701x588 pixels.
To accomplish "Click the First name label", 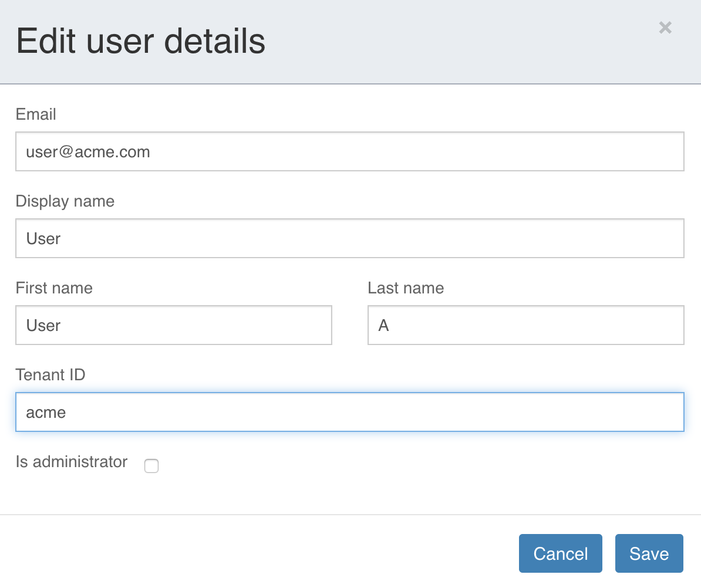I will click(53, 288).
